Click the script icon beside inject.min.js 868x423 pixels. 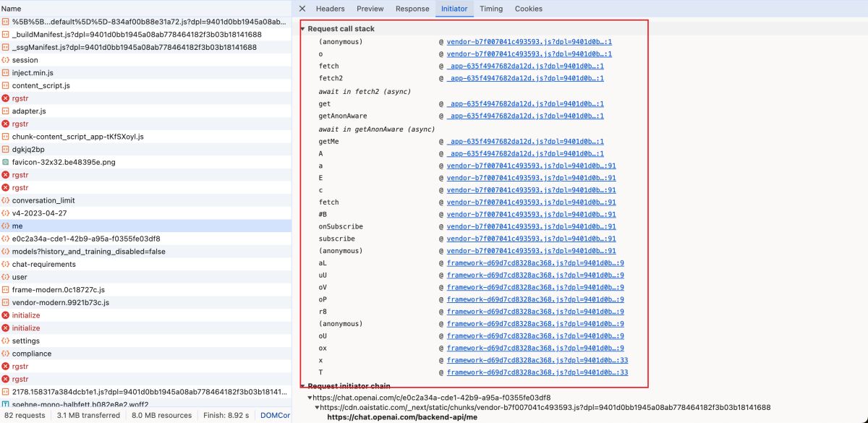(5, 73)
